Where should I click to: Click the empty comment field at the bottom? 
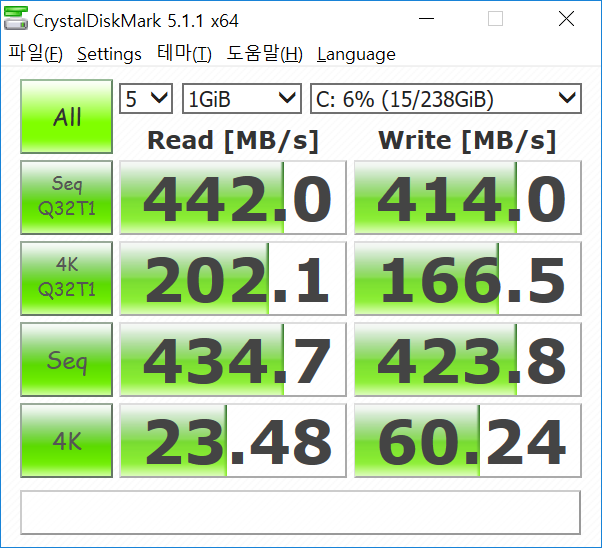[300, 512]
